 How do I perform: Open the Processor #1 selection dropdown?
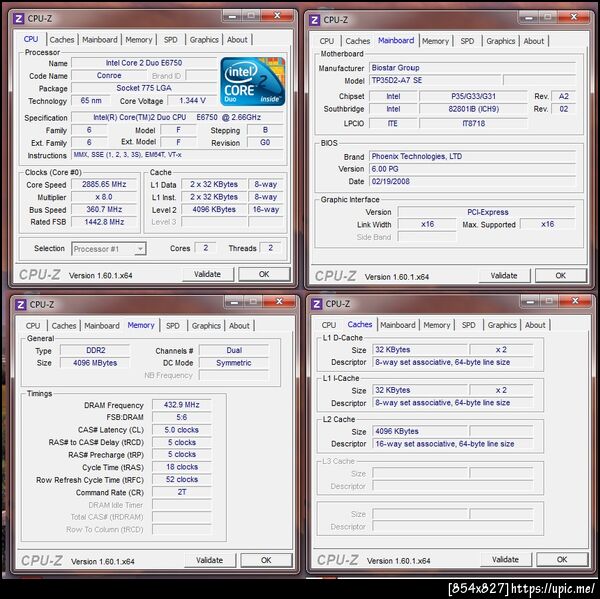click(109, 249)
